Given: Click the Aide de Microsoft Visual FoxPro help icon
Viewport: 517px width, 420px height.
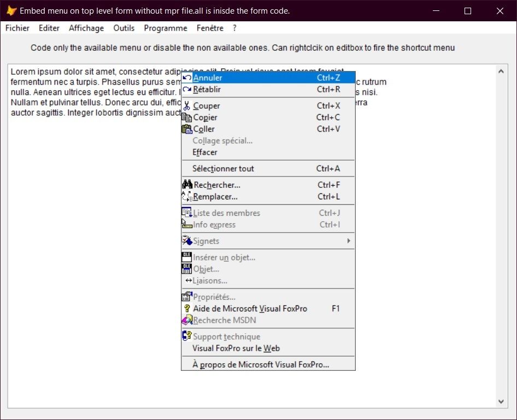Looking at the screenshot, I should click(x=187, y=309).
